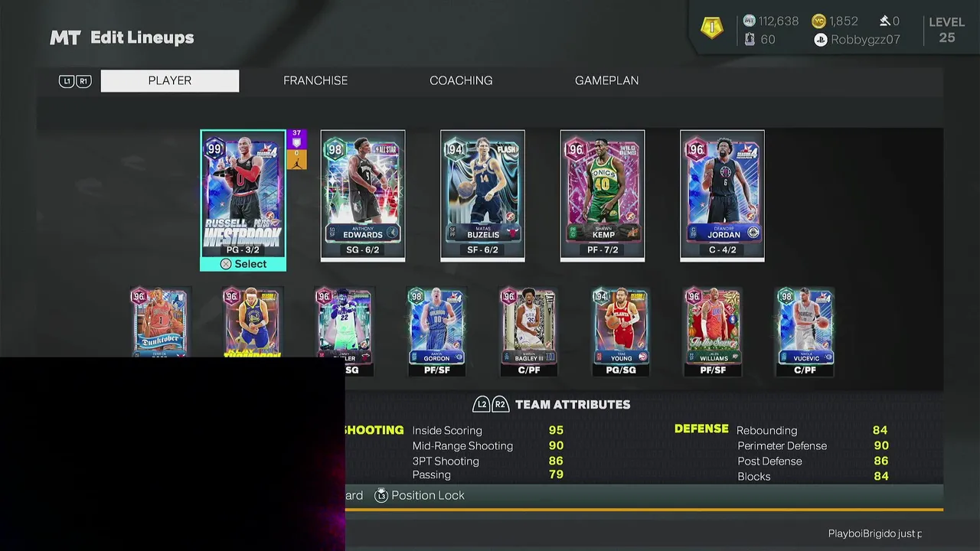Click the 1,852 VC balance
Screen dimensions: 980x551
[844, 21]
